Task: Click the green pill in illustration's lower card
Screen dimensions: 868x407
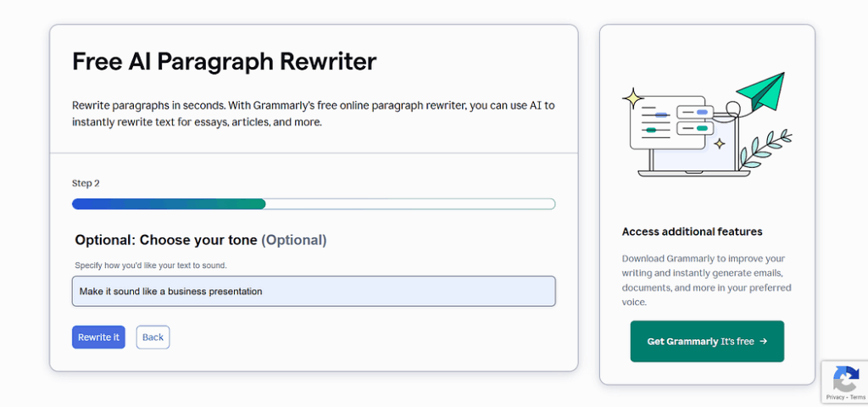Action: tap(702, 129)
